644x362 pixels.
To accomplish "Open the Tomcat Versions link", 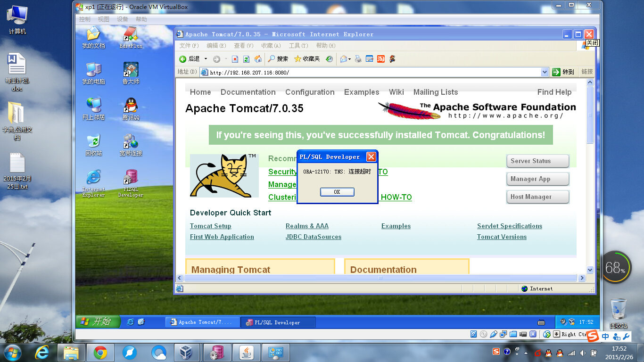I will 502,237.
